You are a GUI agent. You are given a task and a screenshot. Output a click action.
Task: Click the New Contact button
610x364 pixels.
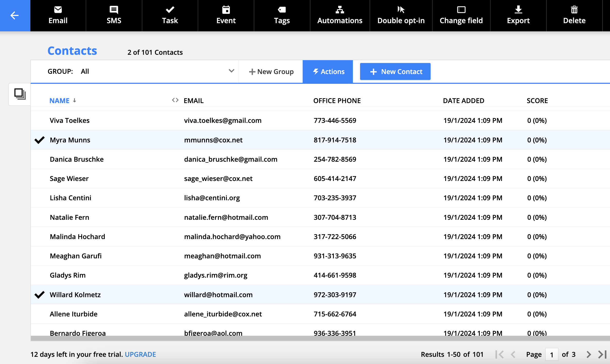tap(395, 71)
